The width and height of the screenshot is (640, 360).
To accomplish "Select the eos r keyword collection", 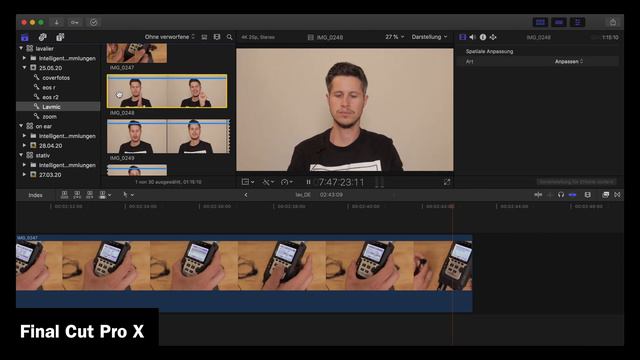I will (x=49, y=87).
